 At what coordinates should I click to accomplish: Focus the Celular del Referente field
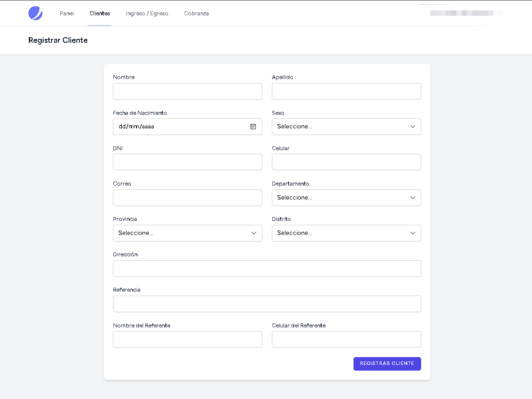(x=346, y=339)
